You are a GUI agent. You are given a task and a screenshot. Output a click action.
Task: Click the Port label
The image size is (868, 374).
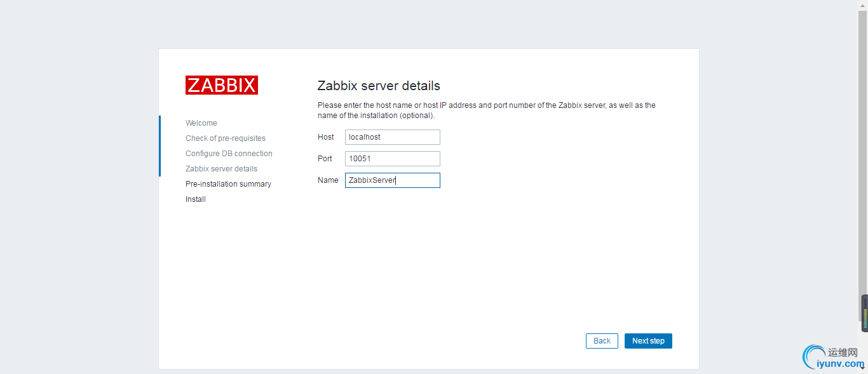pos(325,159)
